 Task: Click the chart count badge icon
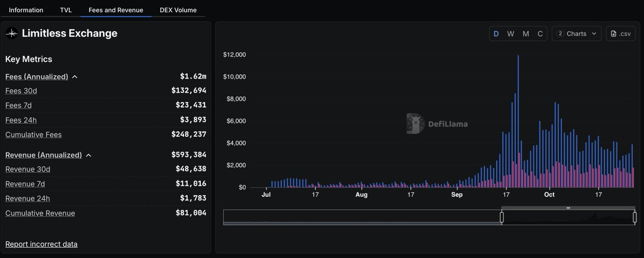tap(560, 34)
